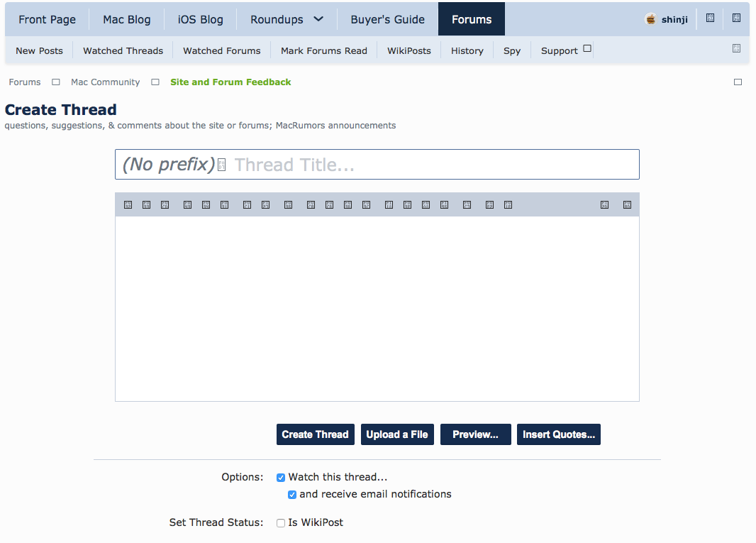Toggle Italic, second glyph in editor toolbar
Image resolution: width=756 pixels, height=543 pixels.
(x=147, y=204)
